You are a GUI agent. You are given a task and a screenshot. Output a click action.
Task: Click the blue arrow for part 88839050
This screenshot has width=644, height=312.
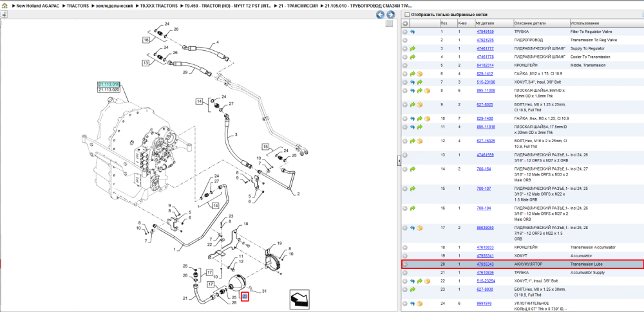click(412, 228)
